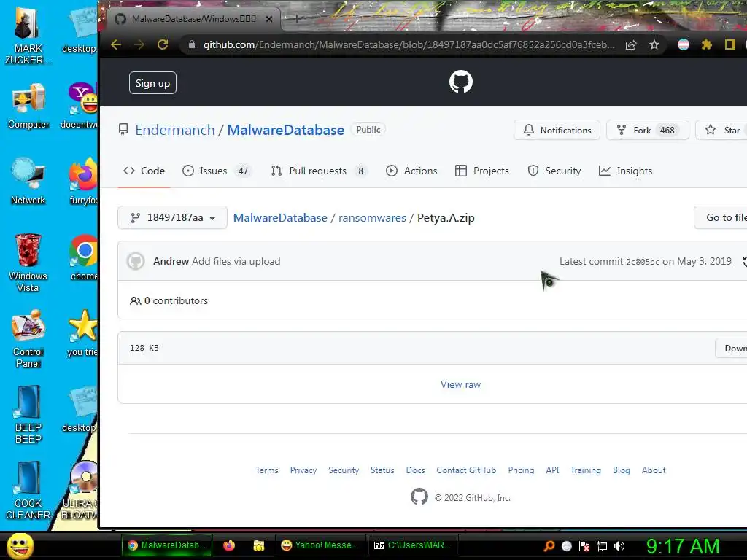
Task: Switch to the Pull requests tab
Action: coord(318,171)
